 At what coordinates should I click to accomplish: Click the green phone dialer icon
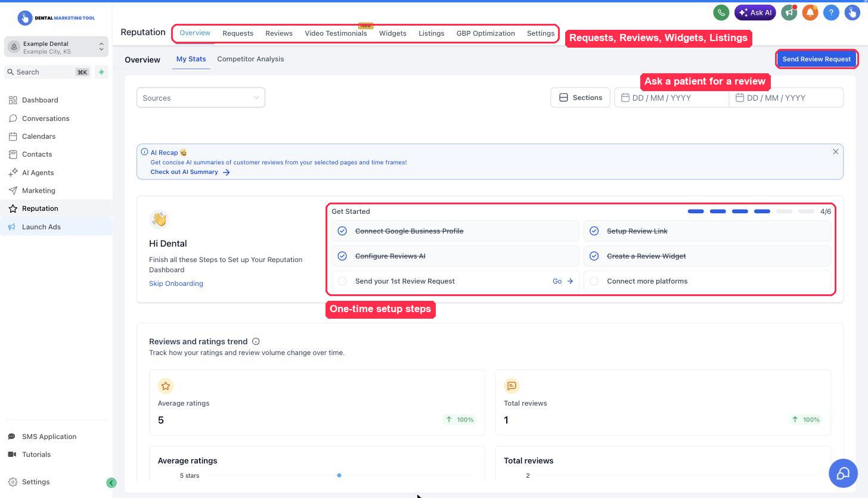(721, 13)
